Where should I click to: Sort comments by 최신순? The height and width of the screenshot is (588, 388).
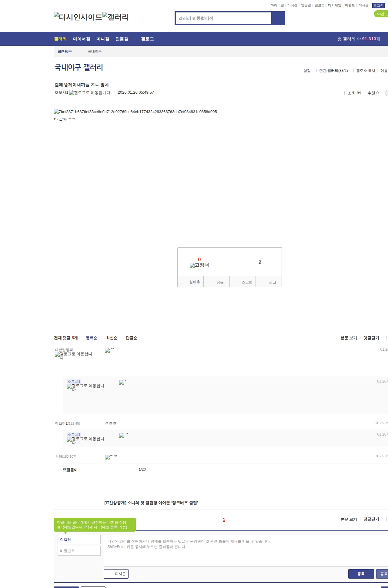tap(112, 338)
